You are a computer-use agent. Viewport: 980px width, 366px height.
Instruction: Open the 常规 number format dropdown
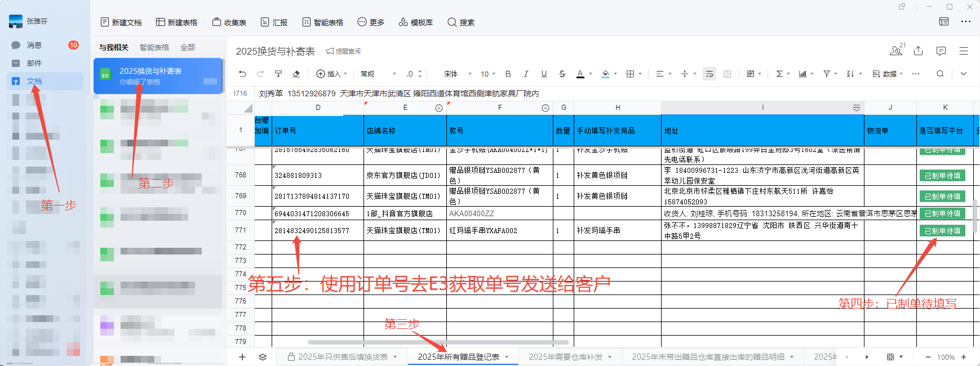point(378,74)
